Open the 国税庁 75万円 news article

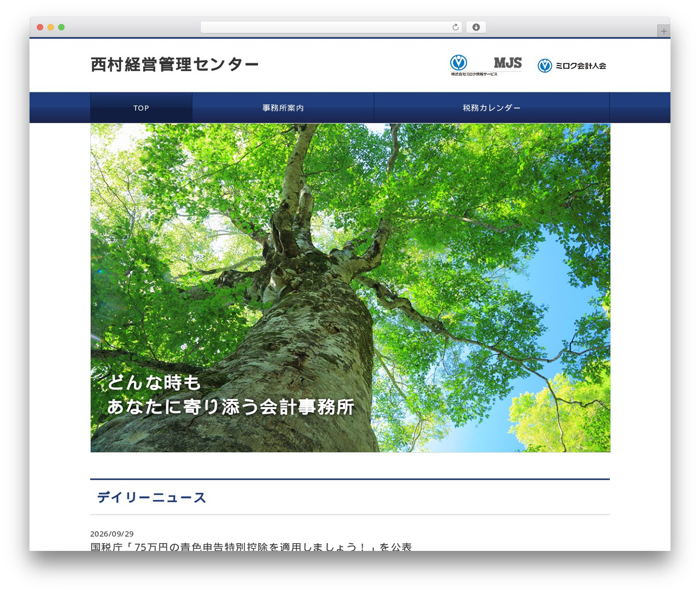[x=251, y=547]
